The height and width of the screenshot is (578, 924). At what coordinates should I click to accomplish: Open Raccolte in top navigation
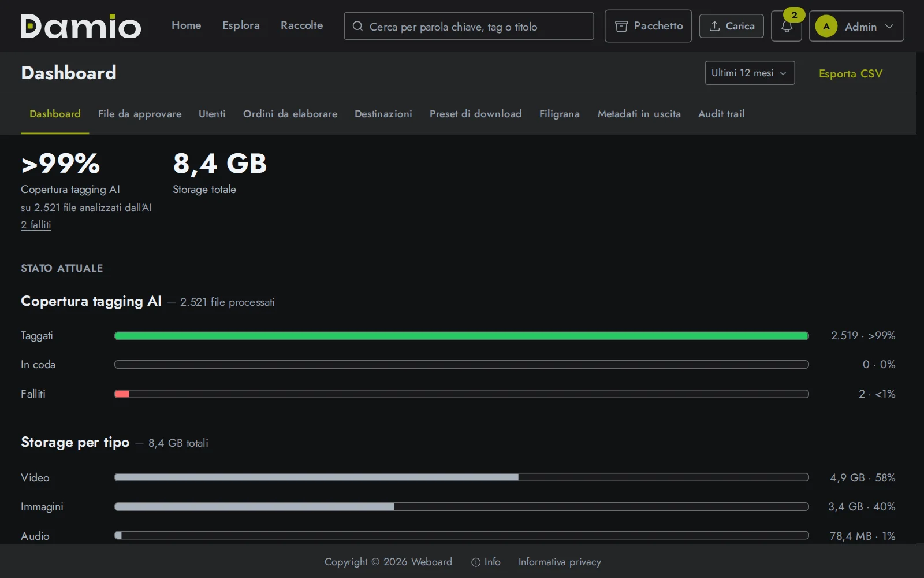coord(301,25)
